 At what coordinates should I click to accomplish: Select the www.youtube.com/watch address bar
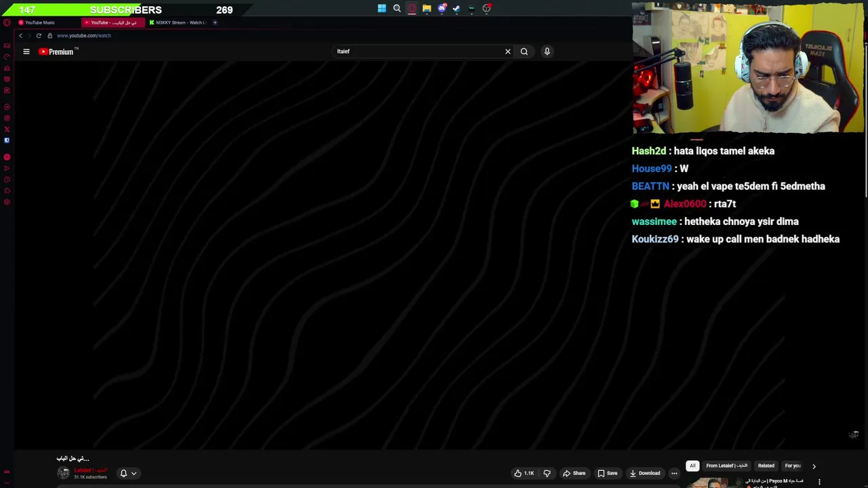(84, 35)
